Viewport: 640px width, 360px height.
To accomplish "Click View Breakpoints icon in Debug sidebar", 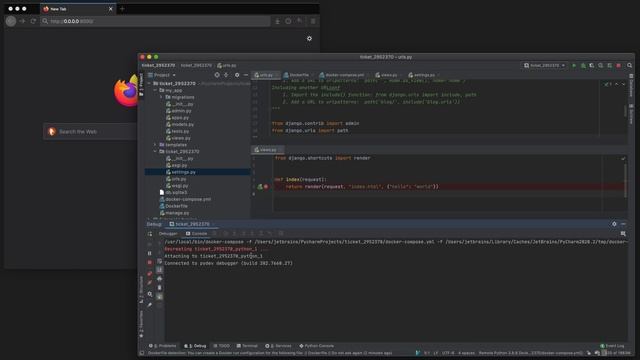I will (150, 273).
